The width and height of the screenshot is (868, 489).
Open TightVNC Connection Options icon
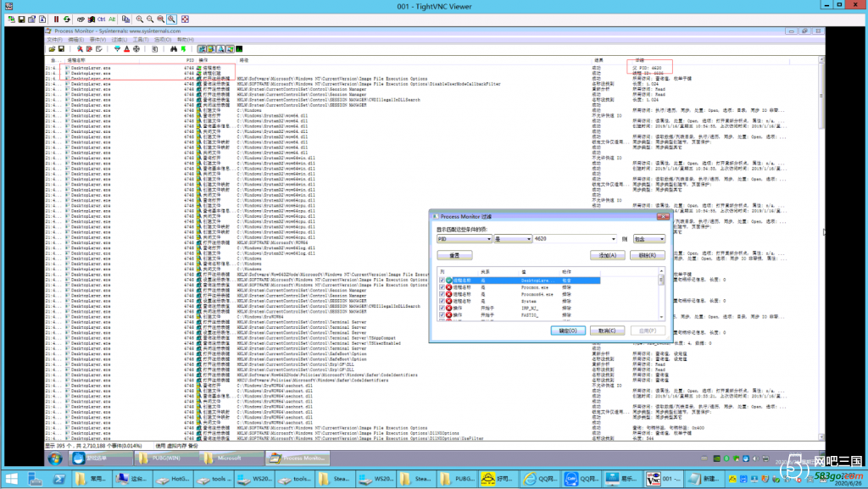[31, 19]
